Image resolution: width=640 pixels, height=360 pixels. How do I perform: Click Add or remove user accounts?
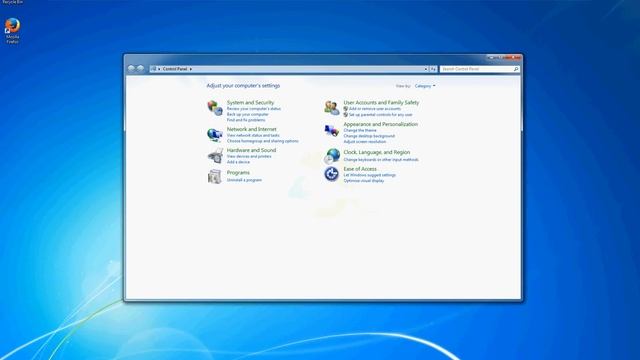[x=375, y=109]
